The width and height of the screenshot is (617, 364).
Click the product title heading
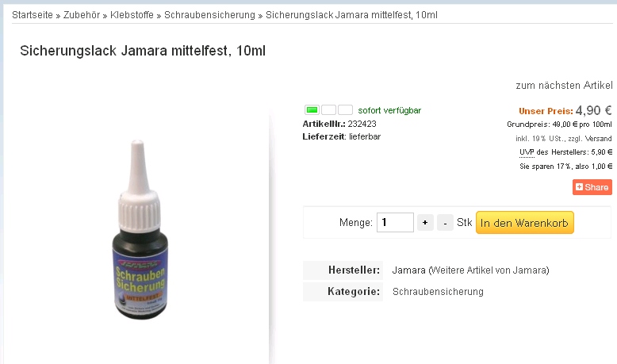click(x=143, y=51)
